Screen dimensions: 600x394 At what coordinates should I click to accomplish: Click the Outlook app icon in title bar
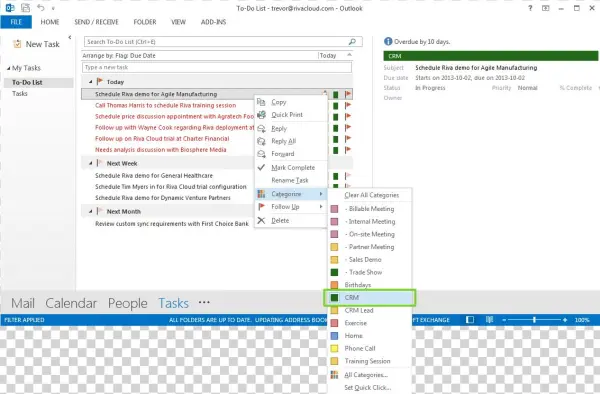10,8
